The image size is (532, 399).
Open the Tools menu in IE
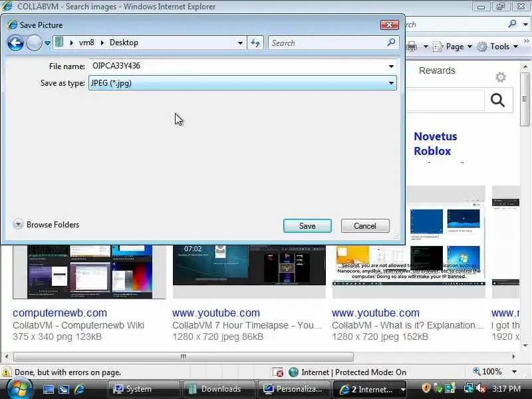point(497,47)
